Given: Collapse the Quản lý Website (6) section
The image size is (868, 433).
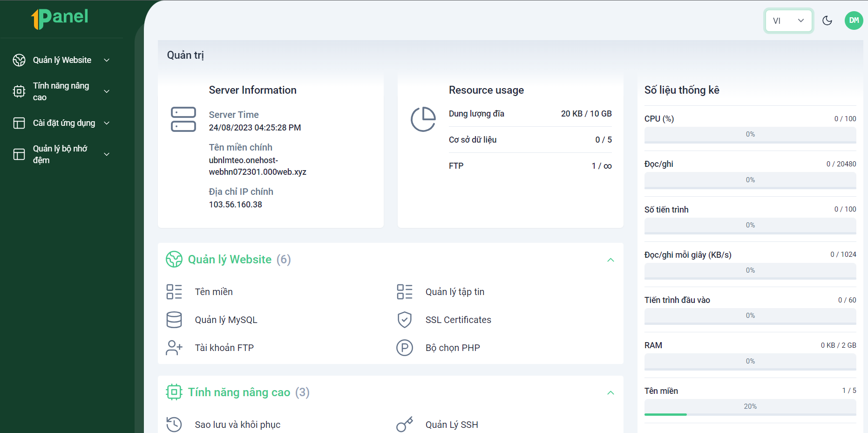Looking at the screenshot, I should [611, 260].
